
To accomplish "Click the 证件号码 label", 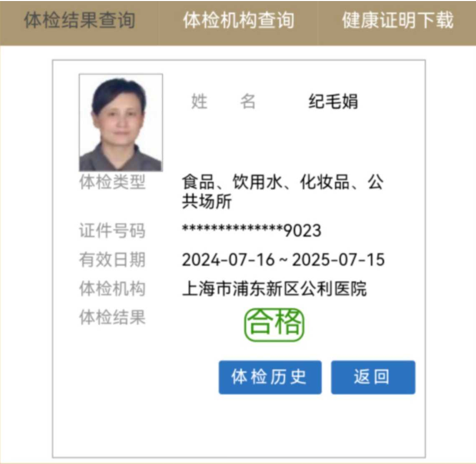I will [112, 230].
